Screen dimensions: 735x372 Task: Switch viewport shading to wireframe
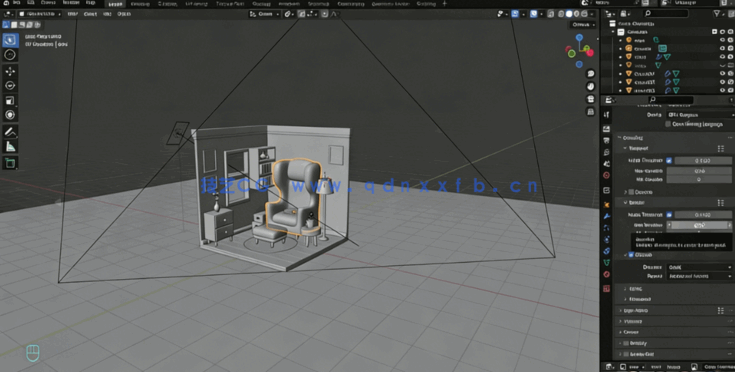coord(561,14)
